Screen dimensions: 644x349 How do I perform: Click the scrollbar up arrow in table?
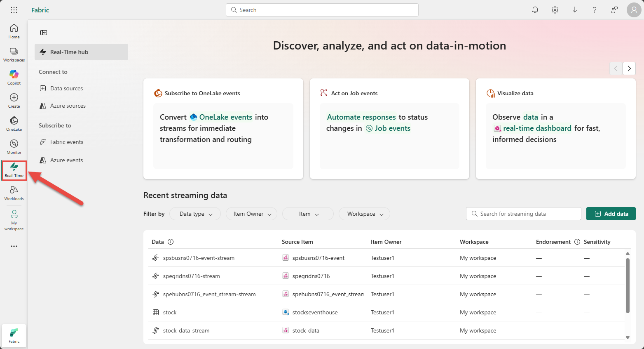[628, 253]
